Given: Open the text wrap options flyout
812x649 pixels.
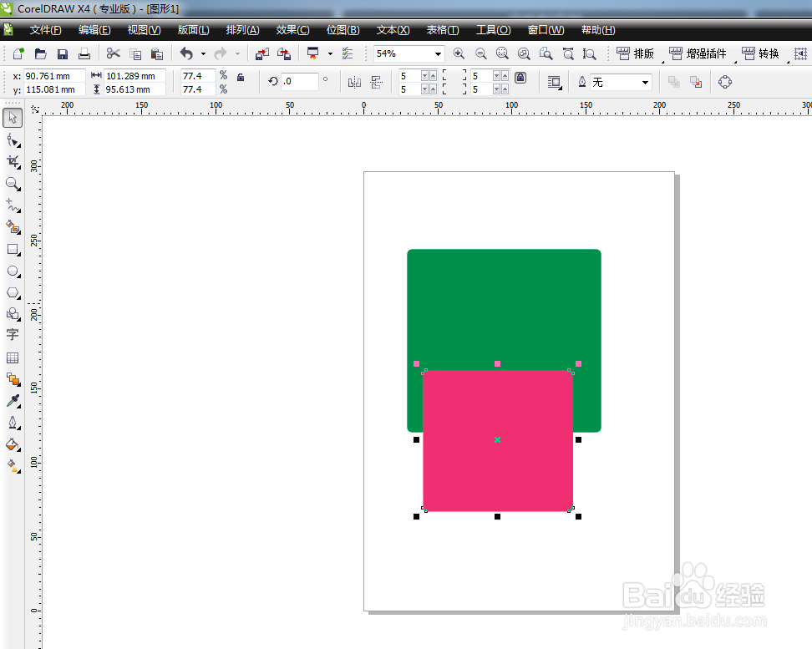Looking at the screenshot, I should pos(555,82).
